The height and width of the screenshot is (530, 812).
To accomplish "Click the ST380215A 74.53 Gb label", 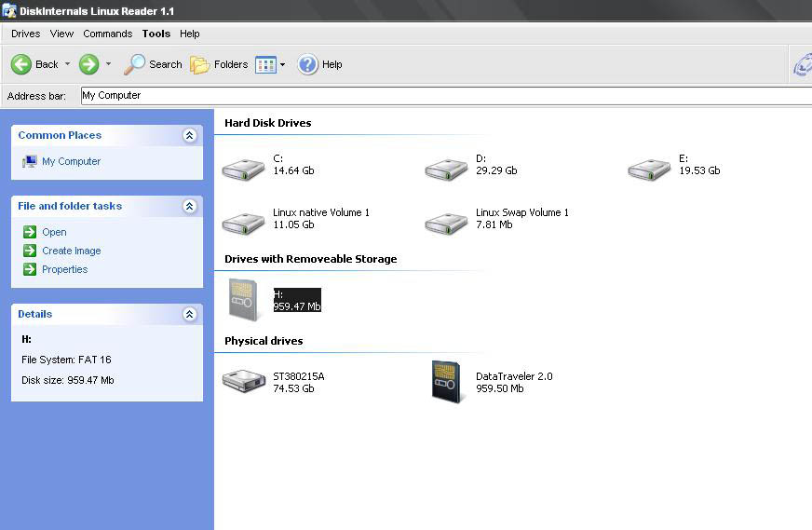I will click(x=299, y=382).
